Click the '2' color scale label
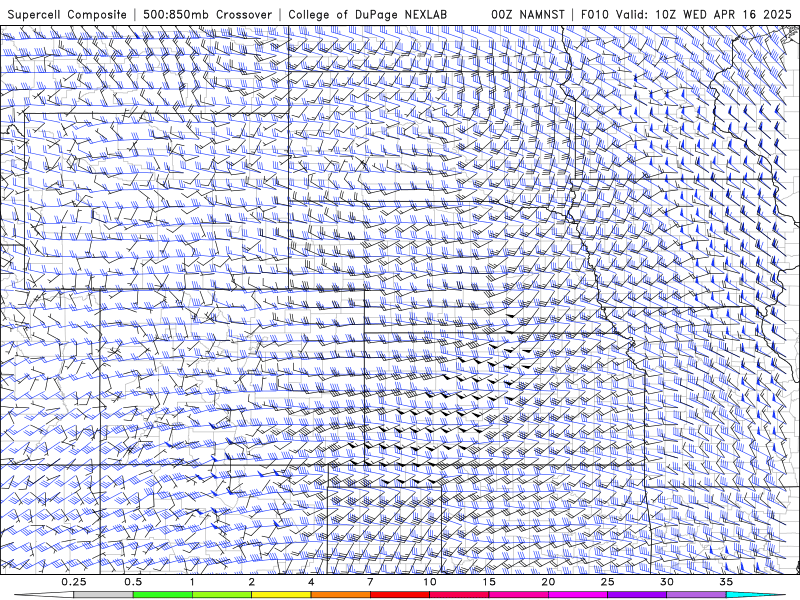 click(252, 582)
